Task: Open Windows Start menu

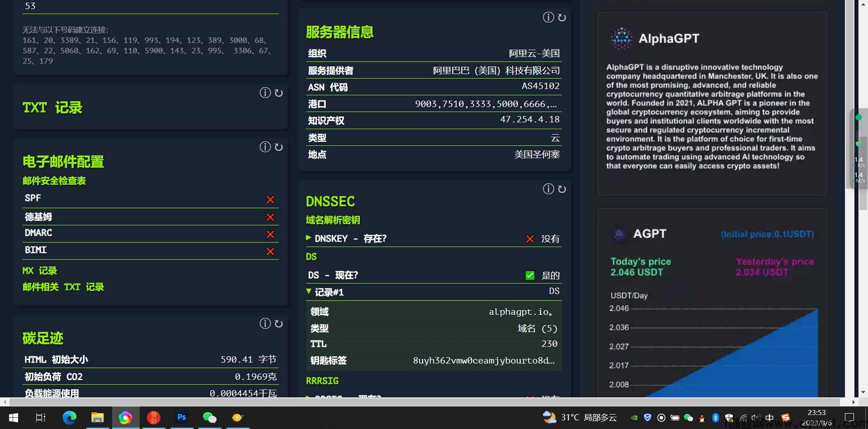Action: 14,418
